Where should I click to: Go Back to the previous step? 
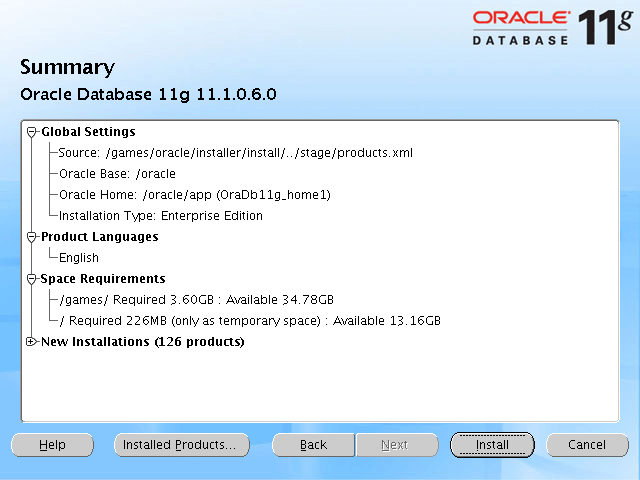click(313, 445)
